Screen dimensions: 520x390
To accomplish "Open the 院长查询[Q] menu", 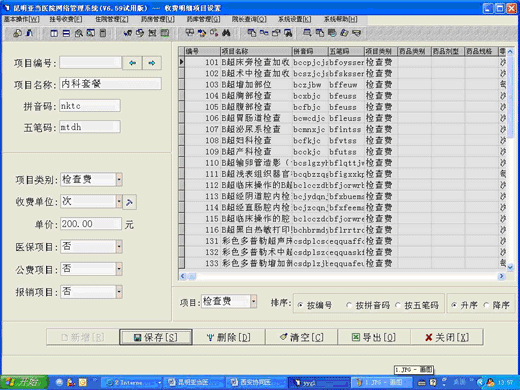I will tap(249, 19).
